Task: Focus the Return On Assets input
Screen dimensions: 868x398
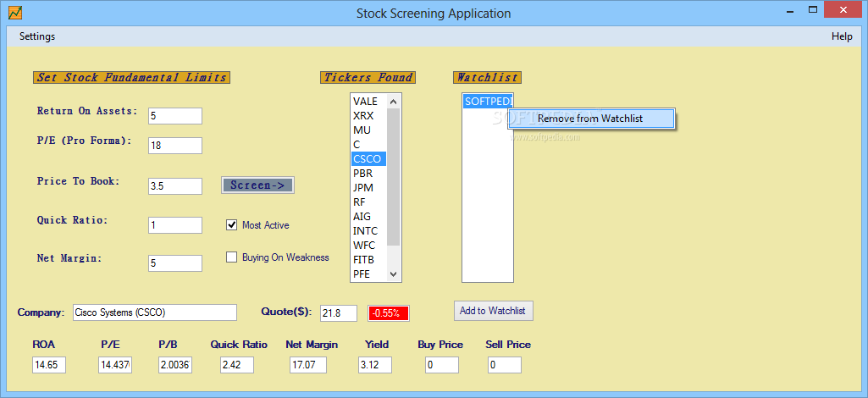Action: (175, 116)
